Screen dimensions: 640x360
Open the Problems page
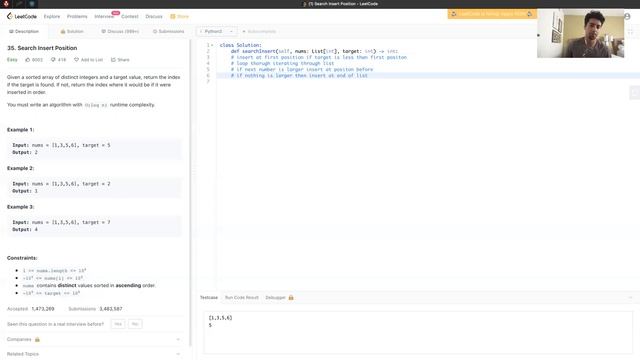[x=77, y=16]
